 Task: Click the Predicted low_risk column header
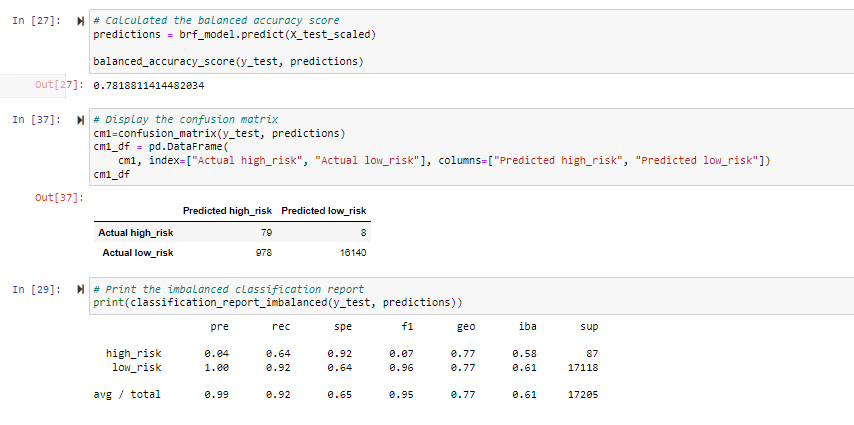(324, 211)
